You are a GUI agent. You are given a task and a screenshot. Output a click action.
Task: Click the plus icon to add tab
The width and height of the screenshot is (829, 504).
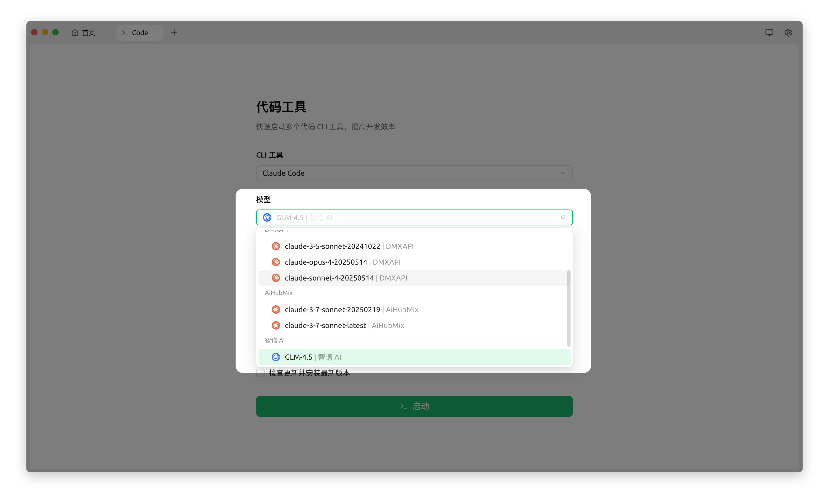[x=174, y=33]
